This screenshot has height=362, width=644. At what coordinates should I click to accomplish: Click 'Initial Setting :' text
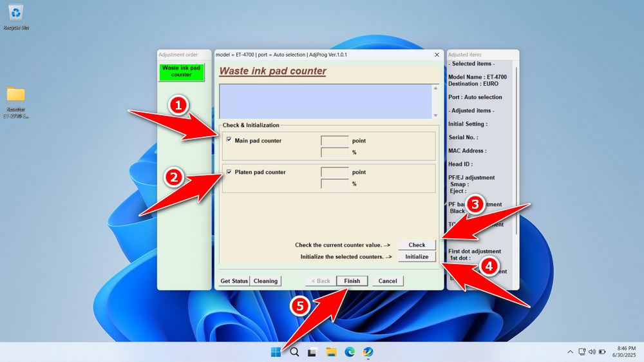pos(468,124)
